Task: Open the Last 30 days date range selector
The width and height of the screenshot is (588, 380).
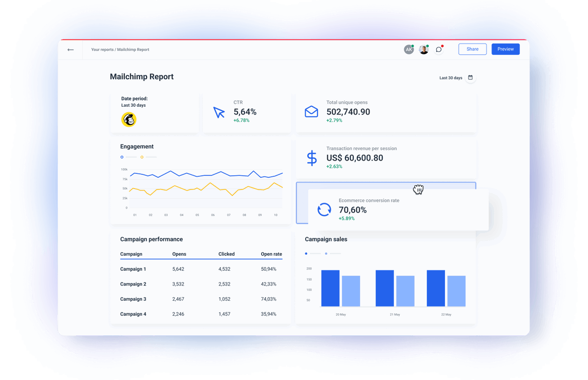Action: tap(450, 77)
